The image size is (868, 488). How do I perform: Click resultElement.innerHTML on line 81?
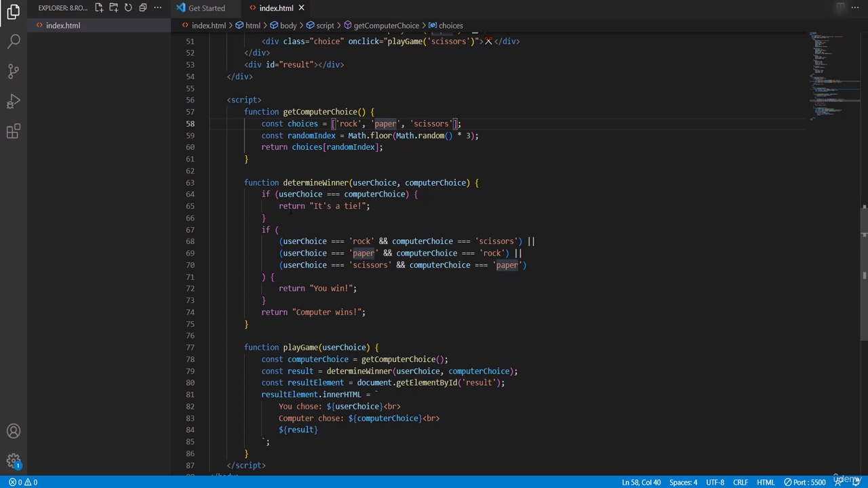point(311,394)
